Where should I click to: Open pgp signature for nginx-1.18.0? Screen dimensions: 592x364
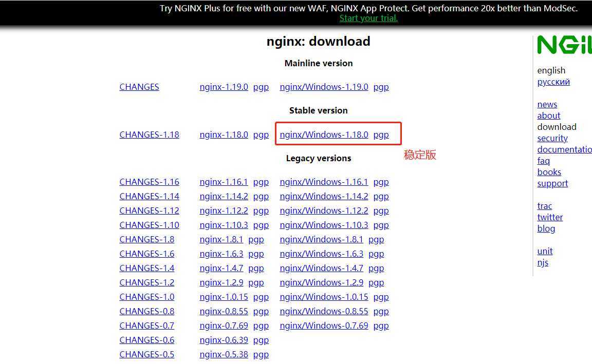(261, 135)
